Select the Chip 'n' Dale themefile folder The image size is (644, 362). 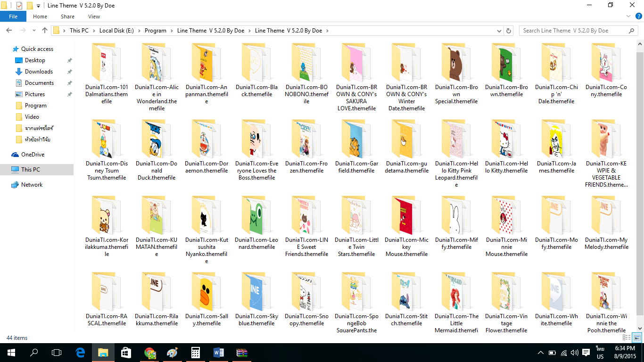[557, 74]
